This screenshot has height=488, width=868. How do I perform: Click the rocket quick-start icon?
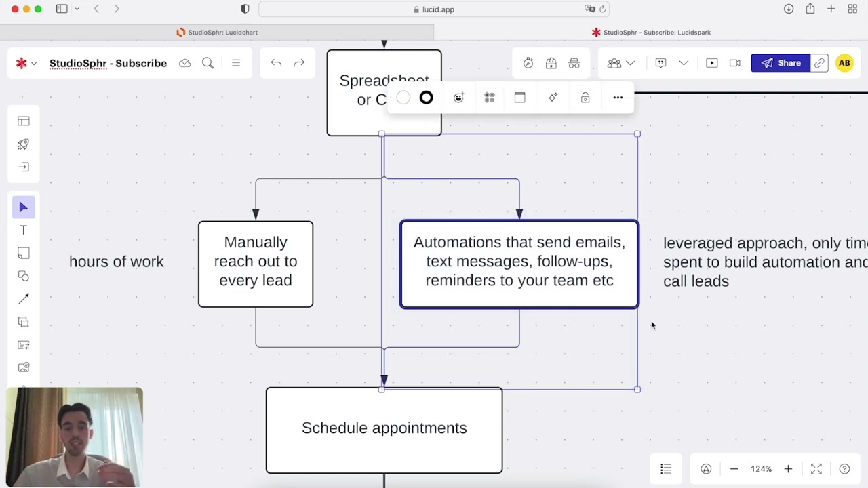[24, 144]
